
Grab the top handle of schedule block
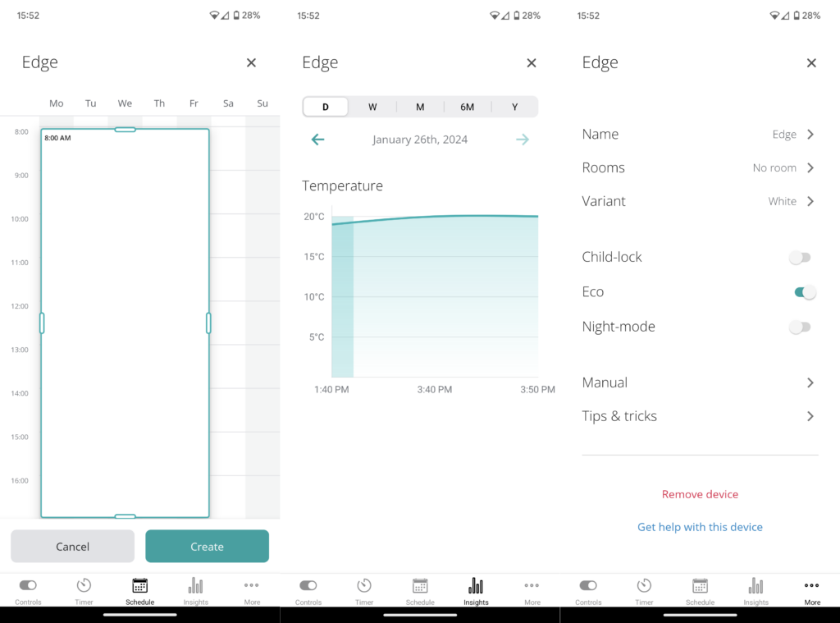pyautogui.click(x=125, y=129)
